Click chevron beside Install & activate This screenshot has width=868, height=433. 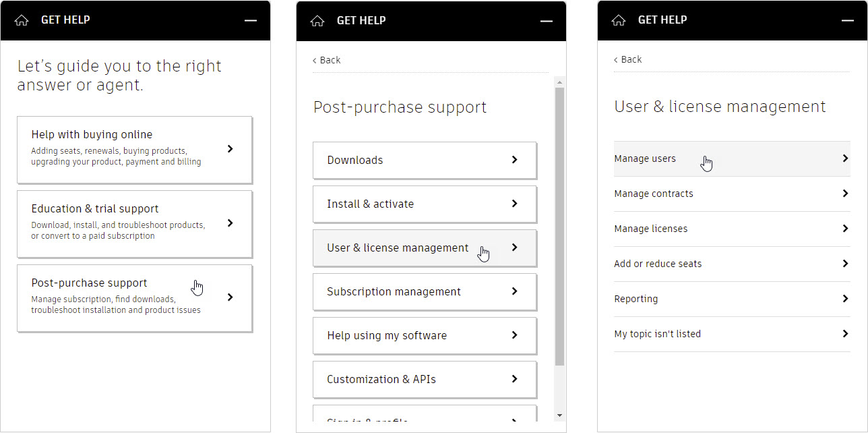point(515,204)
